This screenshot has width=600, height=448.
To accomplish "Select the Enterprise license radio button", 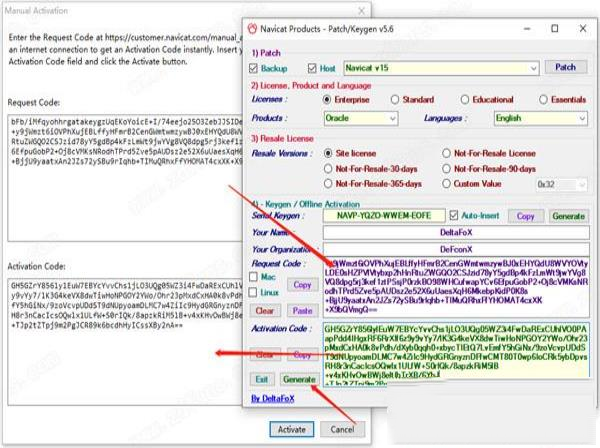I will (327, 100).
